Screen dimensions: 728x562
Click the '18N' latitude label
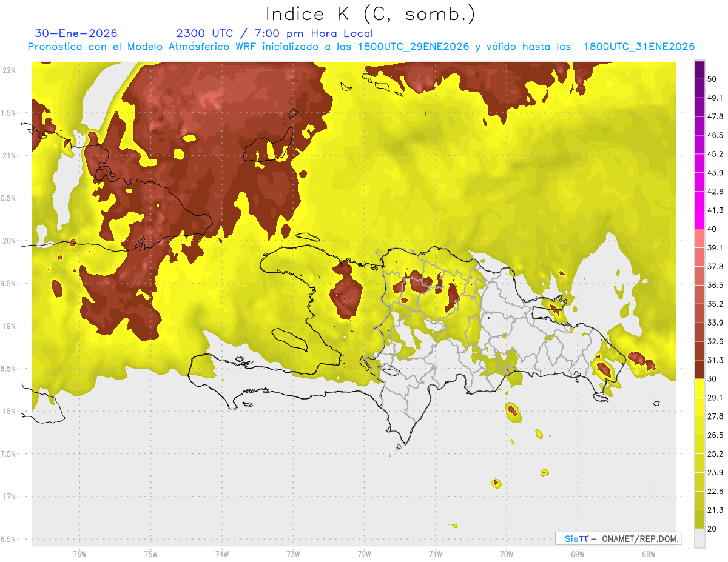pos(9,411)
